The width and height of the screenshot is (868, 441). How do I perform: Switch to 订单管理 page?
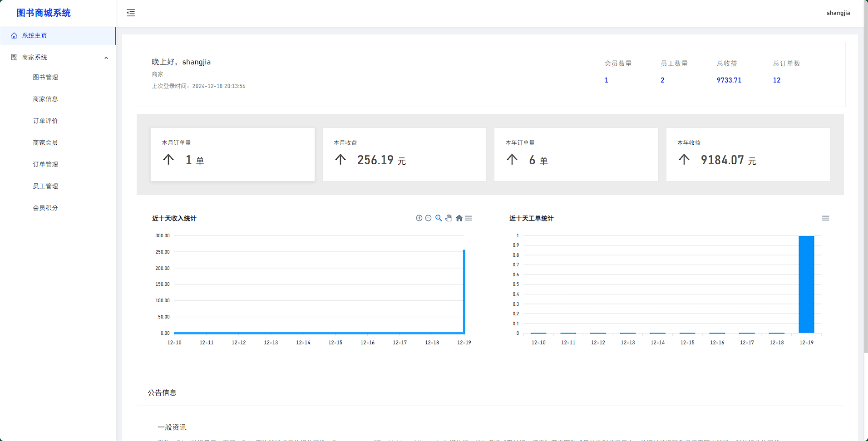pyautogui.click(x=45, y=164)
